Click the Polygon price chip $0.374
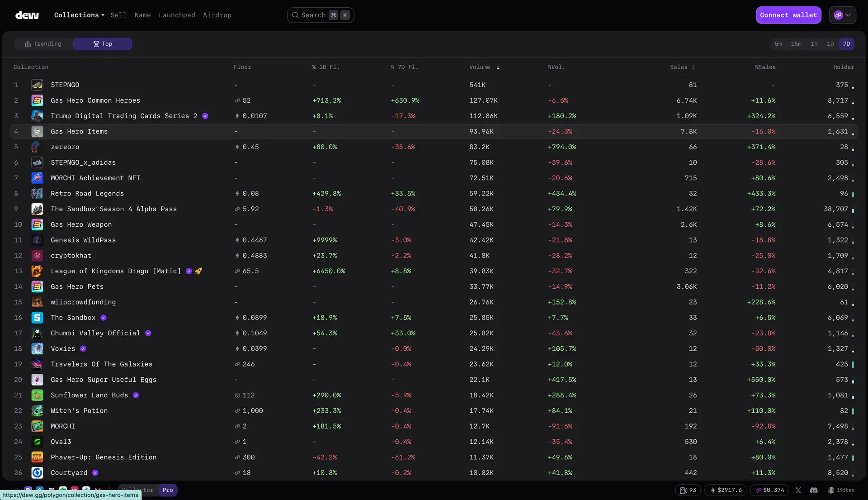Image resolution: width=868 pixels, height=500 pixels. coord(769,490)
